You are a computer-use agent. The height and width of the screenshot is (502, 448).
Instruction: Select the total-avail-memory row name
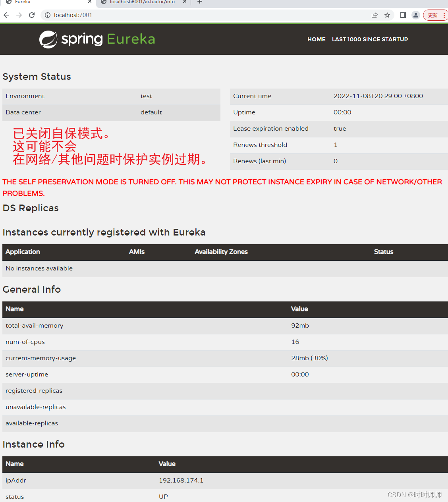click(x=35, y=326)
